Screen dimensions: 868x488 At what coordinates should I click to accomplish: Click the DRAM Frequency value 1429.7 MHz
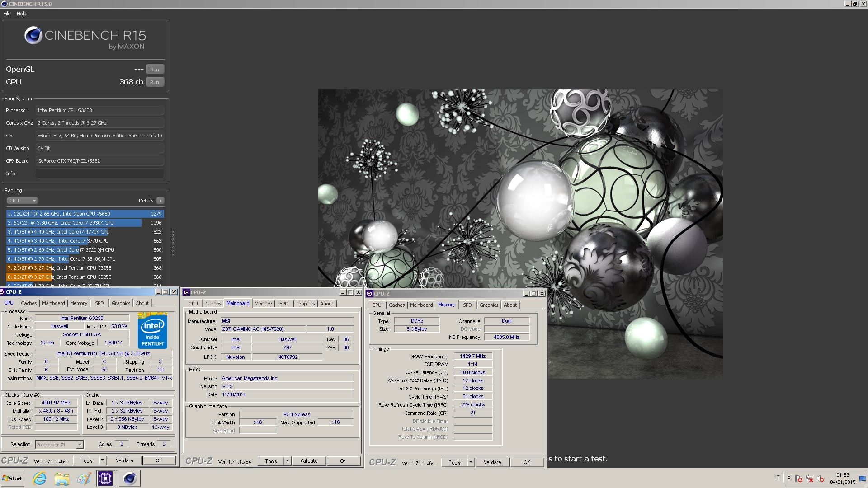(x=473, y=357)
